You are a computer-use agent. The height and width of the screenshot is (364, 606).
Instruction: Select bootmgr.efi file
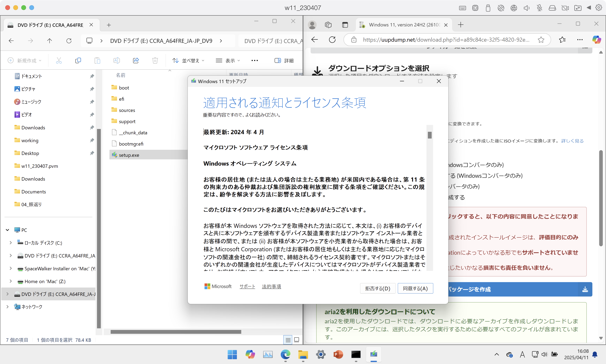[131, 144]
